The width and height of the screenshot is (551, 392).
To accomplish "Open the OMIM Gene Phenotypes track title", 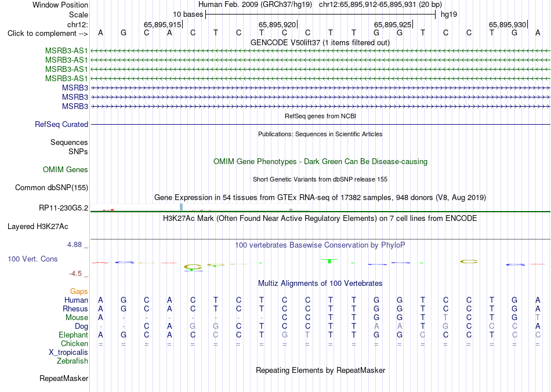I will coord(320,162).
